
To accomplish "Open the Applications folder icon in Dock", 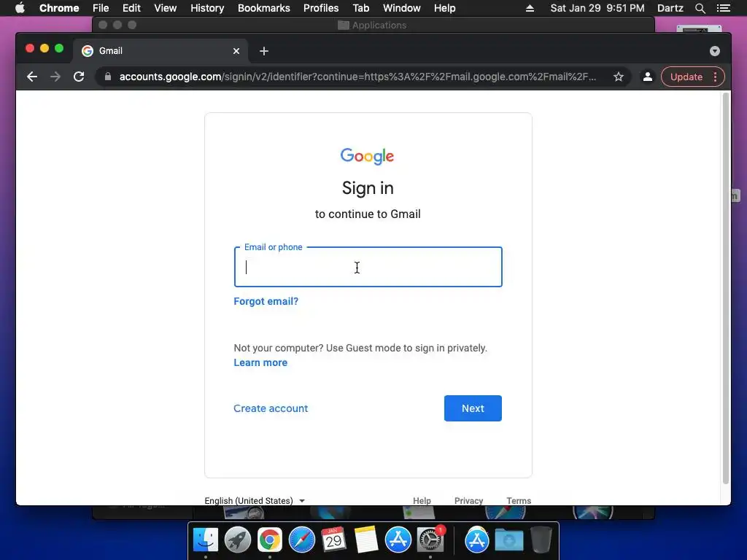I will tap(477, 540).
